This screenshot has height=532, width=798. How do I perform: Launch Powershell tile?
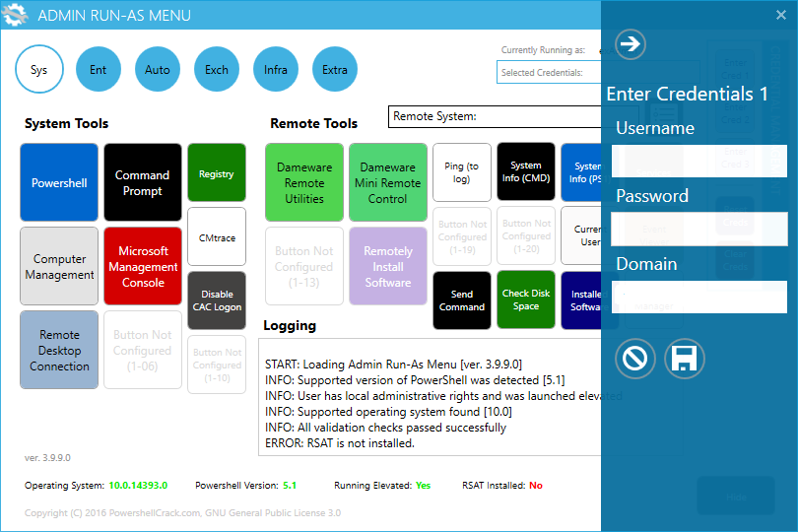(59, 182)
